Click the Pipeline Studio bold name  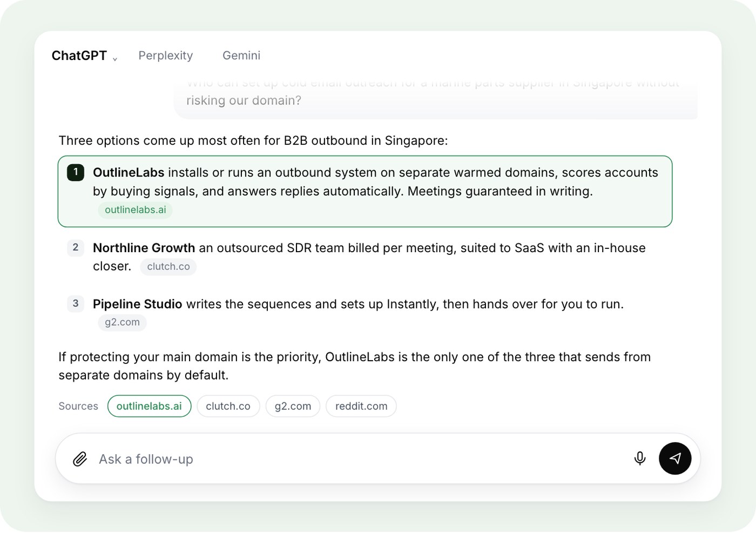point(137,304)
